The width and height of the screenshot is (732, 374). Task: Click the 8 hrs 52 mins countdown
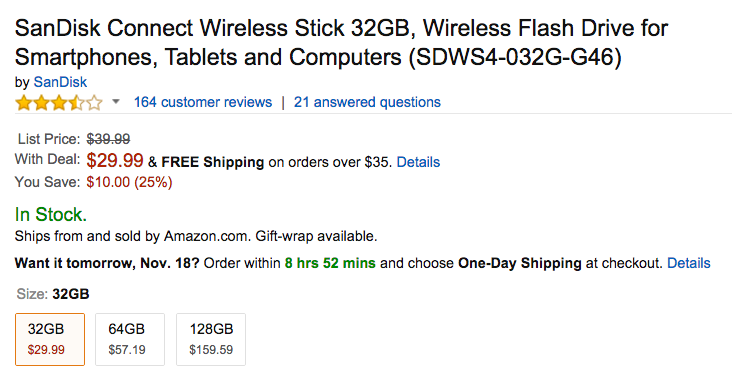pyautogui.click(x=330, y=263)
